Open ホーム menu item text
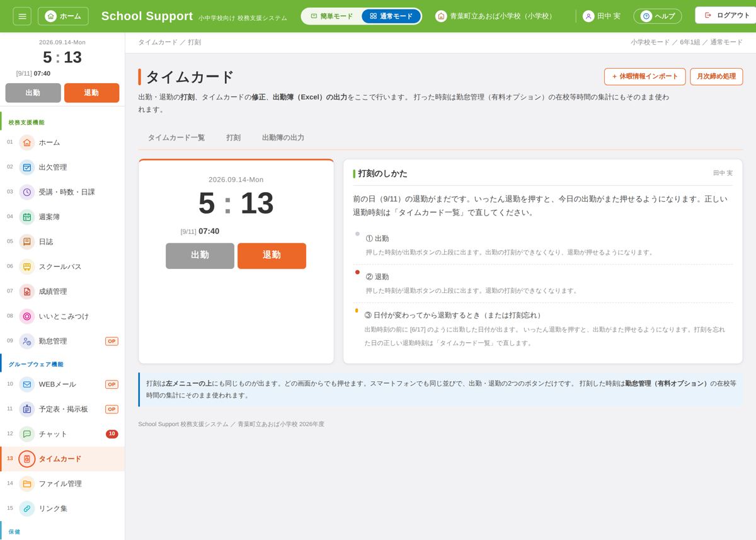Viewport: 756px width, 540px height. (49, 142)
